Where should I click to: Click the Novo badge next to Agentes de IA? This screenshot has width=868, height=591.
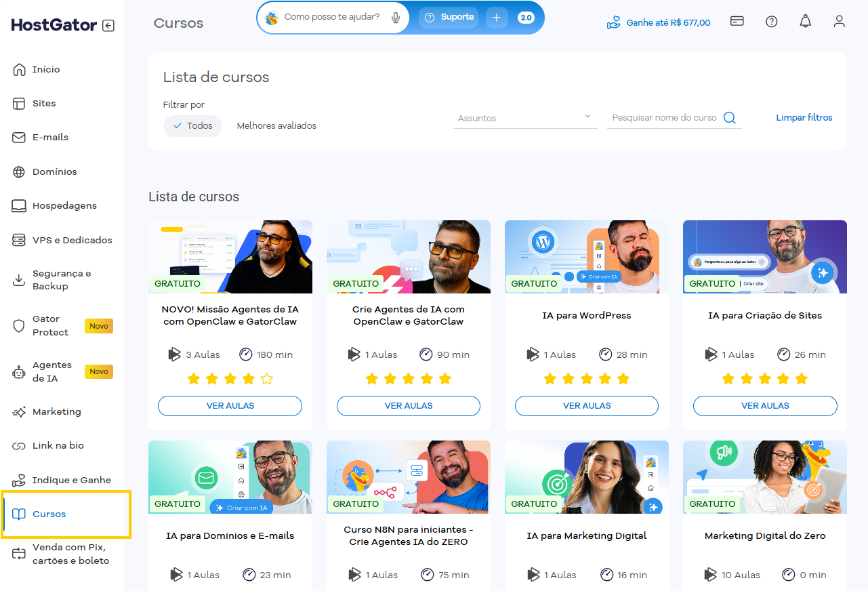pyautogui.click(x=99, y=371)
